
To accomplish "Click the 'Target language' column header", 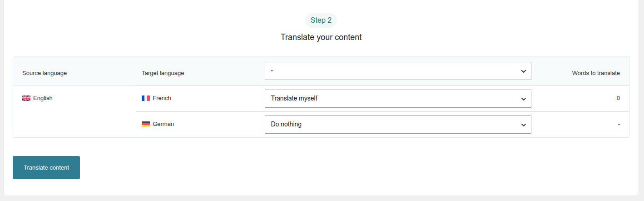I will [x=163, y=73].
